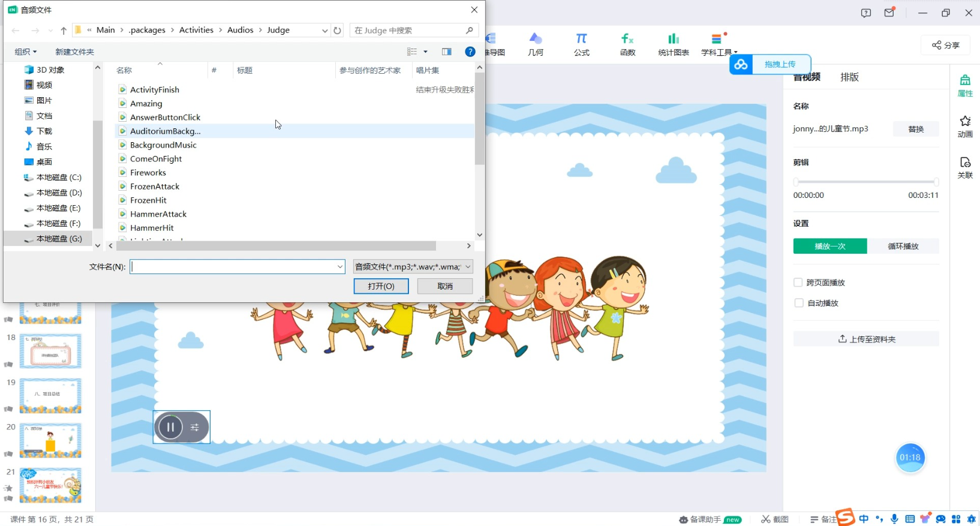Toggle the preview pane icon

point(447,52)
